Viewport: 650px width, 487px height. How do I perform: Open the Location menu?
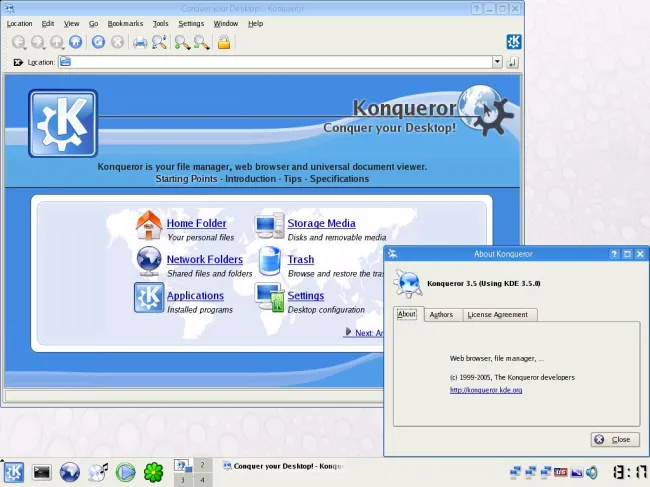(x=19, y=24)
